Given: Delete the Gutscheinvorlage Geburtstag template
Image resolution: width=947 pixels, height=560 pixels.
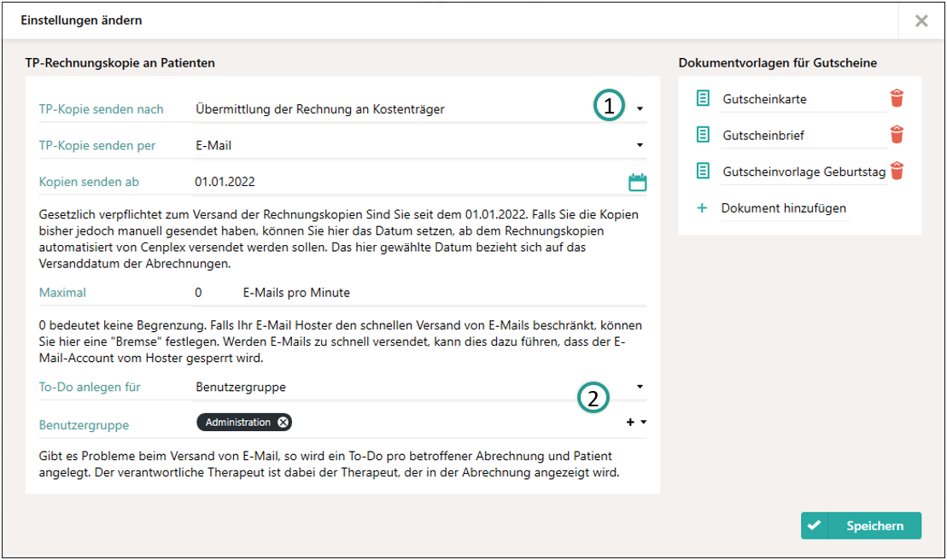Looking at the screenshot, I should 897,171.
